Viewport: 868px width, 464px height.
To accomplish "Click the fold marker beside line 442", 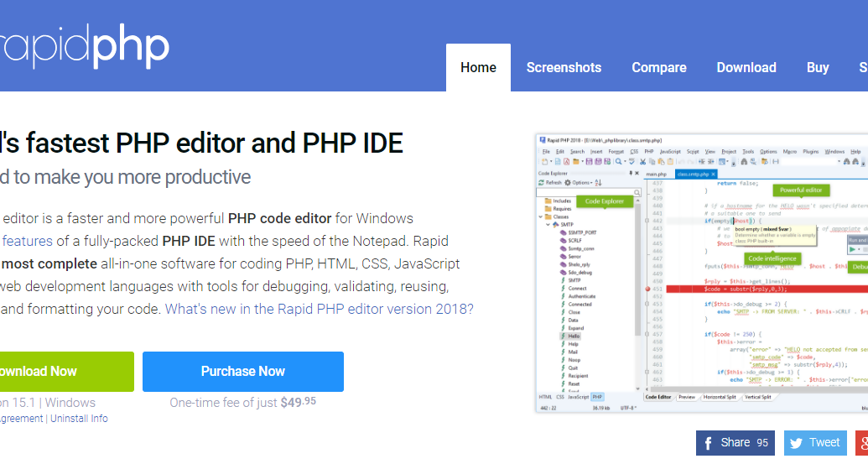I will pyautogui.click(x=647, y=221).
